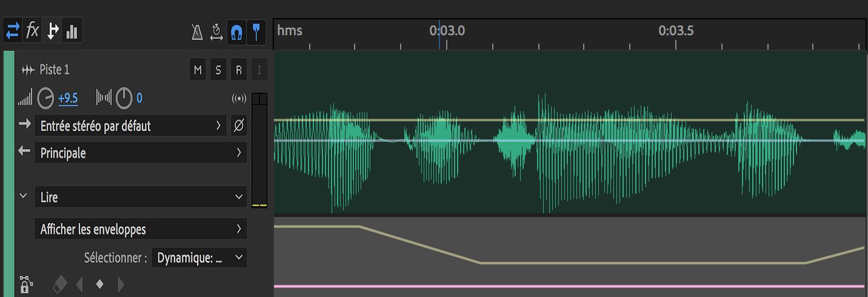
Task: Mute Piste 1 with the M button
Action: [198, 70]
